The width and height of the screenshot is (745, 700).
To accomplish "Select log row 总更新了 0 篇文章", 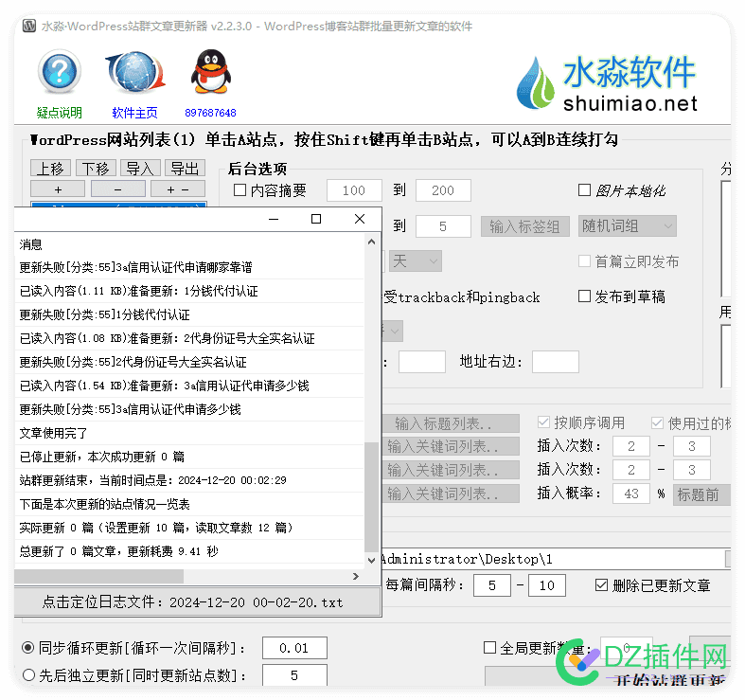I will (x=190, y=551).
